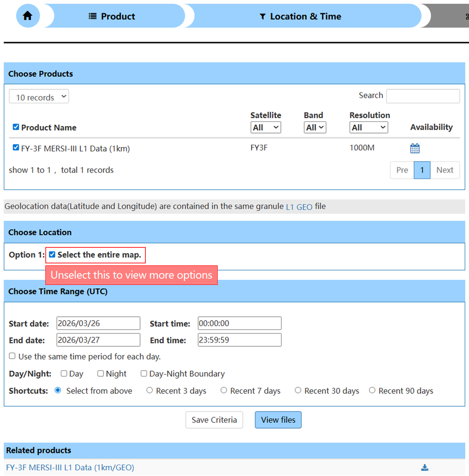Choose the Recent 30 days radio button
The width and height of the screenshot is (469, 476).
pos(298,390)
